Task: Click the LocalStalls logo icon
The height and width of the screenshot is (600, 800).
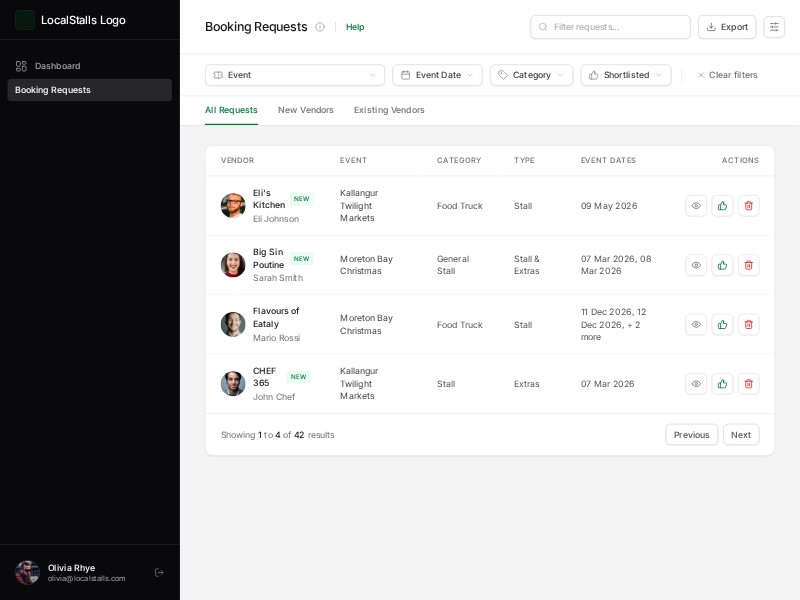Action: 25,19
